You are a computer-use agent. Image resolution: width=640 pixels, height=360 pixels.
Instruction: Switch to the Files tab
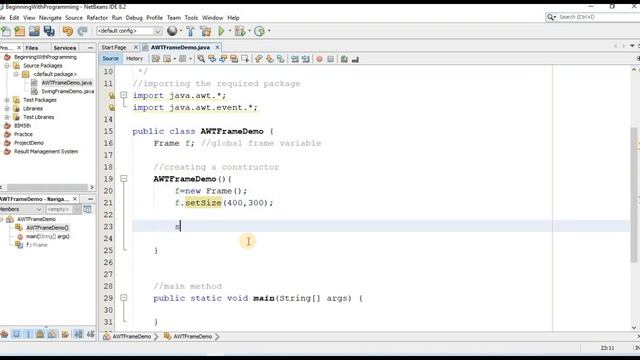click(32, 48)
